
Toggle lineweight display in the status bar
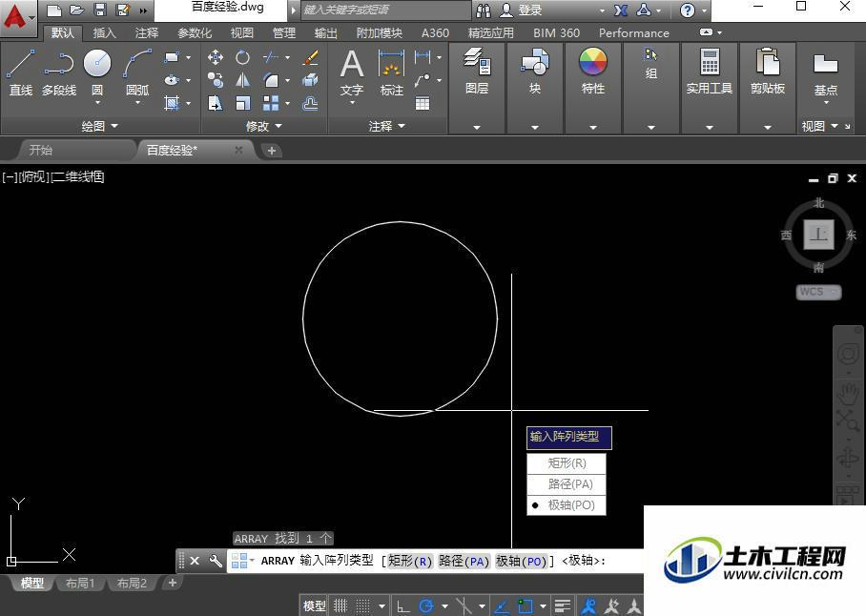pos(563,606)
